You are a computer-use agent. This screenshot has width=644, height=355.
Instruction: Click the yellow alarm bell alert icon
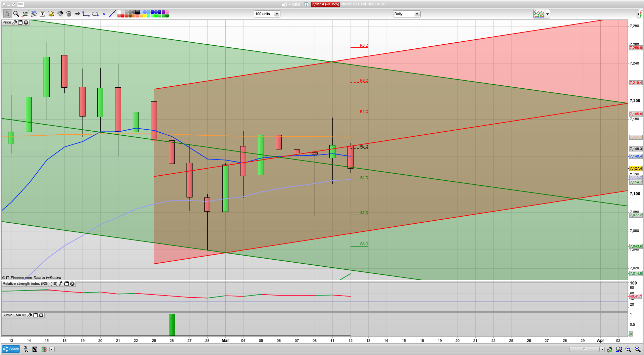pyautogui.click(x=51, y=14)
